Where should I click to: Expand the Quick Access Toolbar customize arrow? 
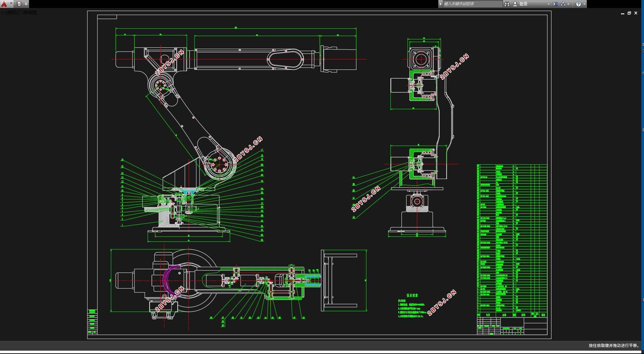(x=26, y=4)
